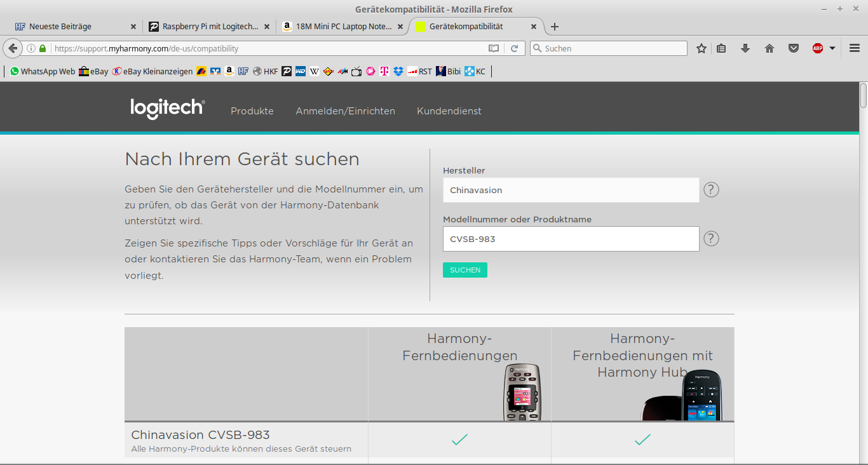Open the Firefox hamburger menu
This screenshot has height=465, width=868.
click(855, 48)
